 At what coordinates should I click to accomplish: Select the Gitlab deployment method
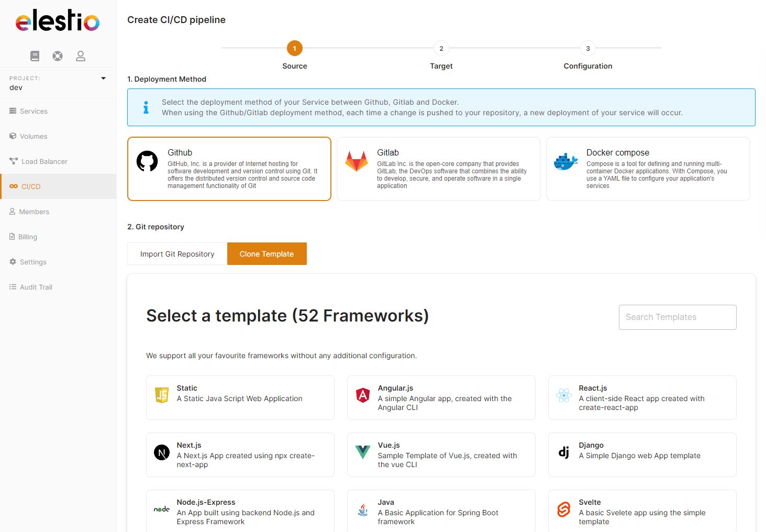pos(438,169)
